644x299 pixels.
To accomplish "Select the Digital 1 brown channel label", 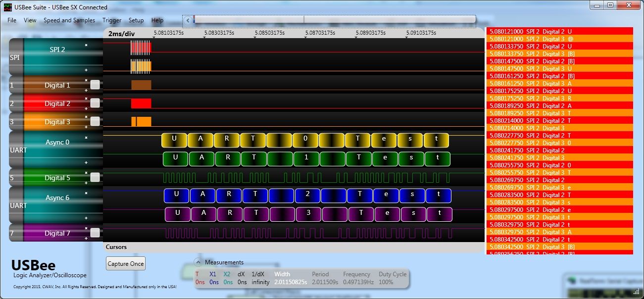I will [57, 85].
